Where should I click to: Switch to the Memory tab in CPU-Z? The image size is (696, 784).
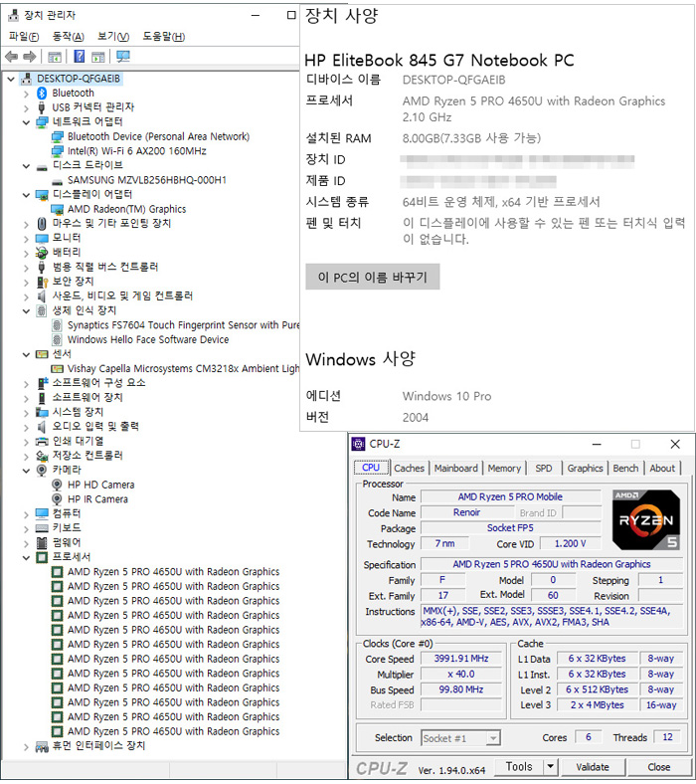[504, 468]
